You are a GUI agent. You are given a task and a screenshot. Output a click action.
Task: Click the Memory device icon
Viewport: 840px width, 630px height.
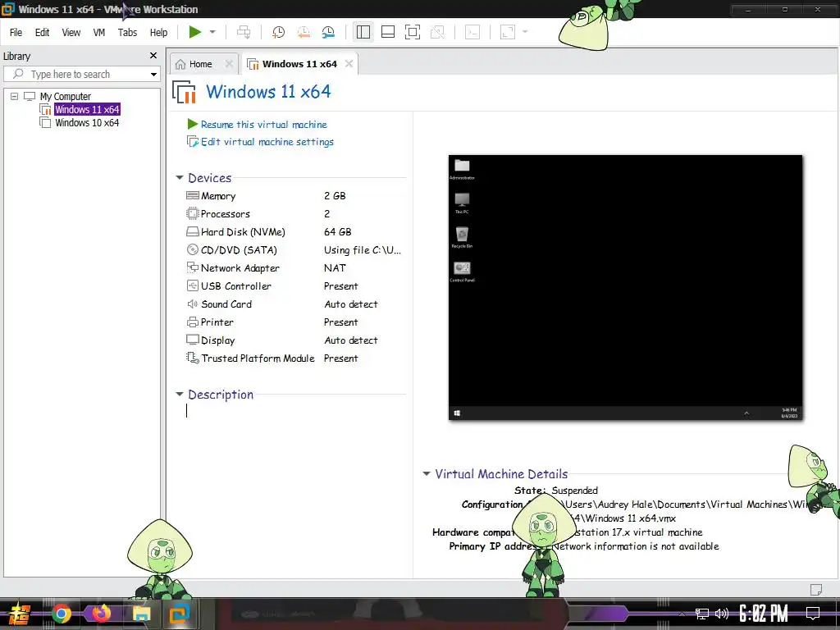pos(192,195)
